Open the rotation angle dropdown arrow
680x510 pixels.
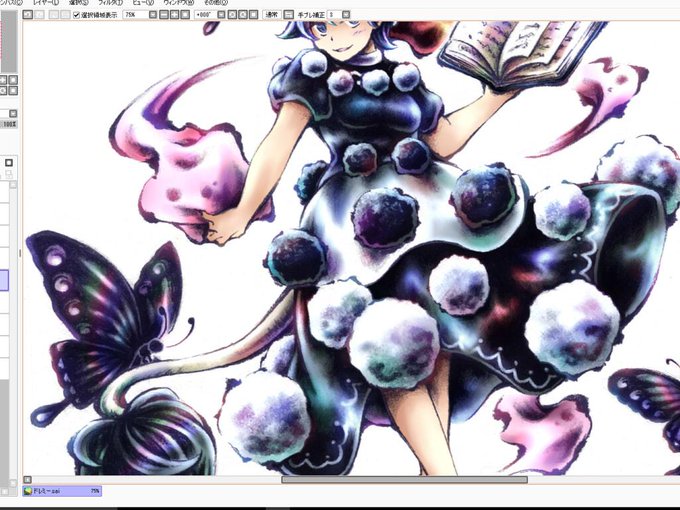point(221,15)
